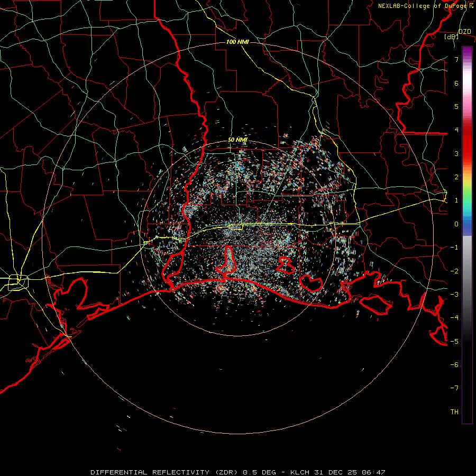This screenshot has height=476, width=476.
Task: Click the -4 value on the color scale
Action: tap(454, 317)
